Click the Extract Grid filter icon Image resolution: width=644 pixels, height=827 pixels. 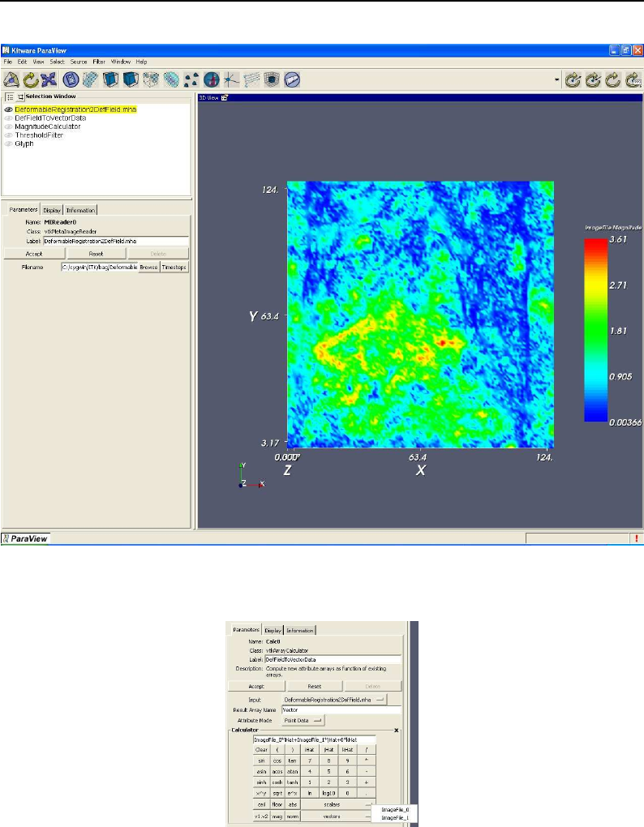tap(171, 79)
